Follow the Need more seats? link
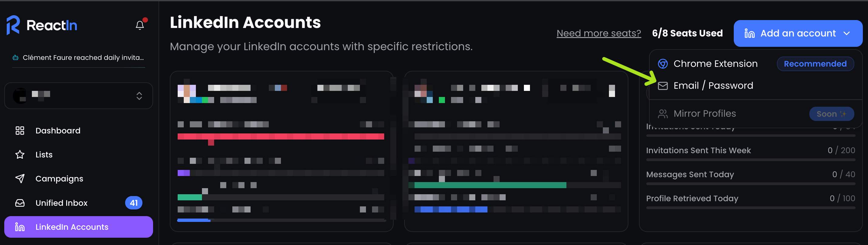868x245 pixels. pos(598,33)
